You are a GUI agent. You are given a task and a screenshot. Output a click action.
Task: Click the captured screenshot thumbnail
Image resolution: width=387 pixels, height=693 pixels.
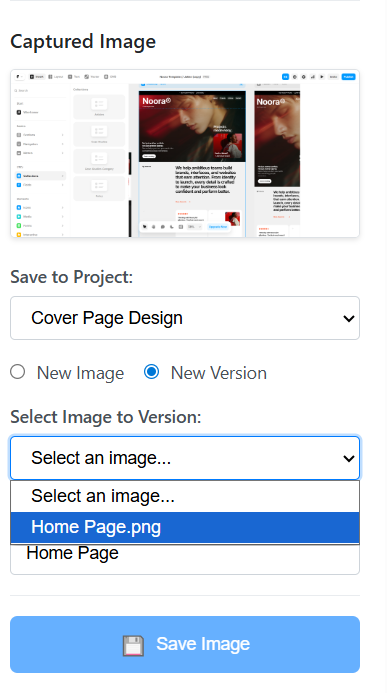coord(185,153)
